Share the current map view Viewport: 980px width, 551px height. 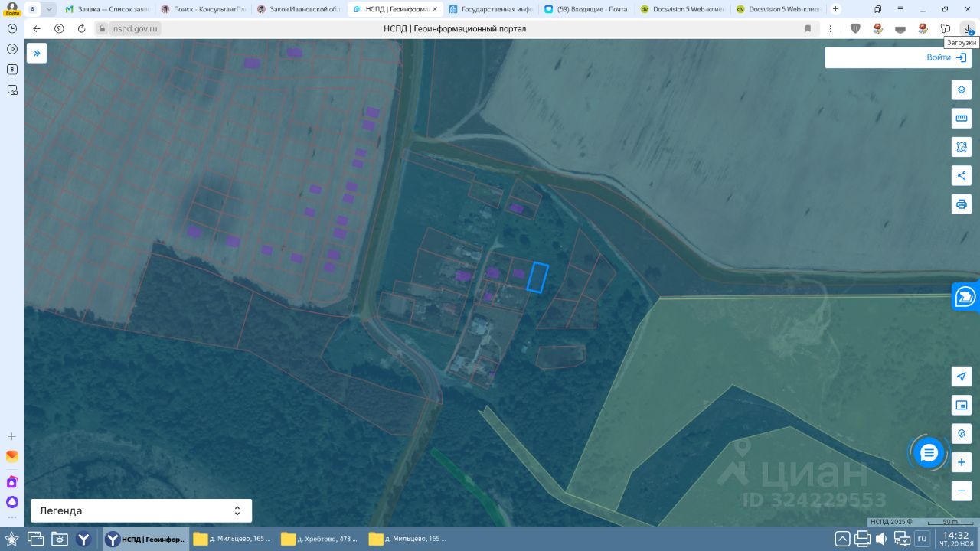click(x=962, y=175)
